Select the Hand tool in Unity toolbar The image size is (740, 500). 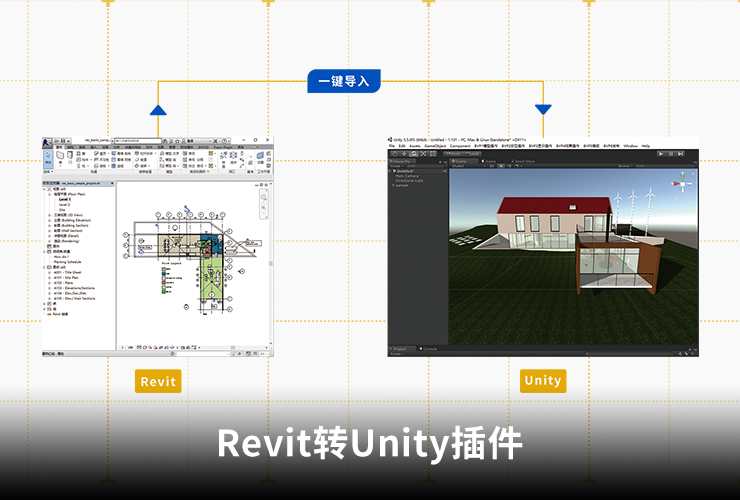point(395,154)
